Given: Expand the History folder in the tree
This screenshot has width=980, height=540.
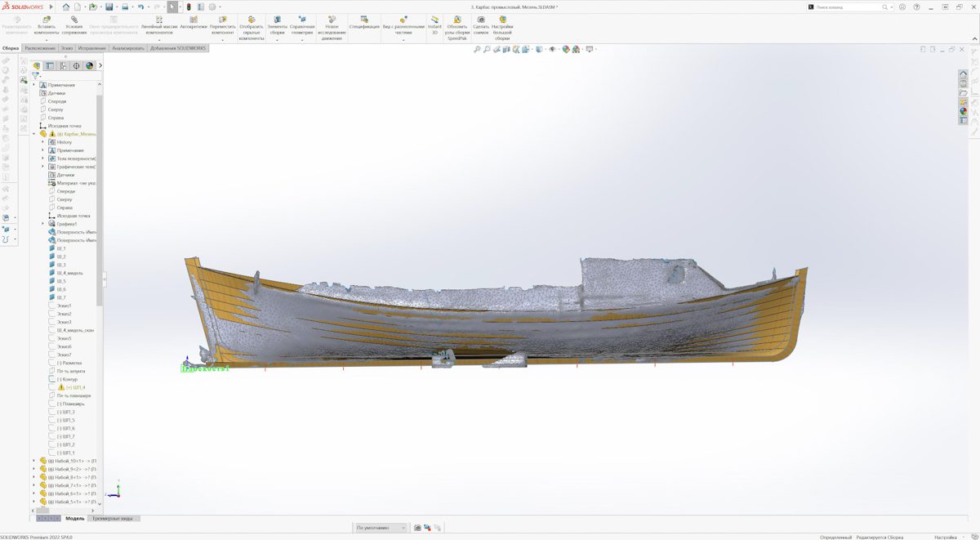Looking at the screenshot, I should coord(42,142).
